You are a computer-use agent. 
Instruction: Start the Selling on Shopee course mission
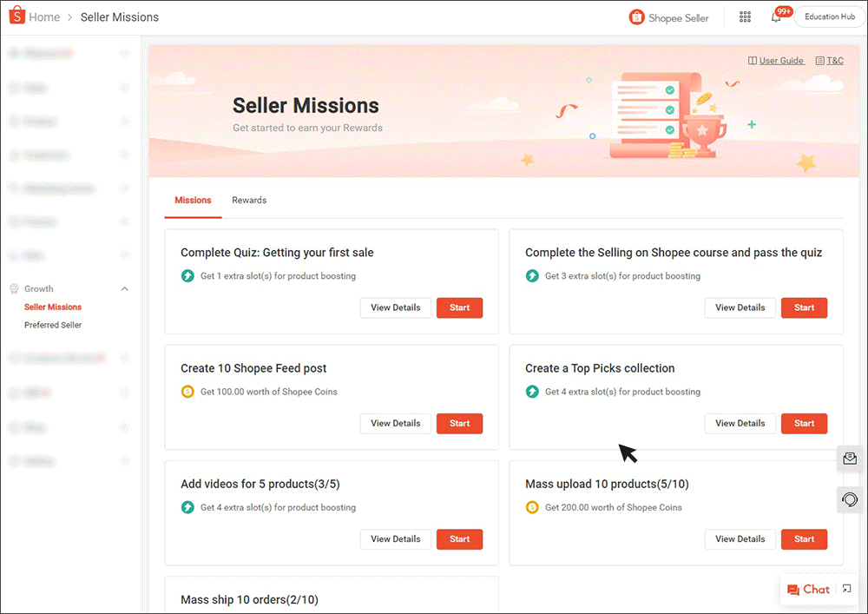805,307
